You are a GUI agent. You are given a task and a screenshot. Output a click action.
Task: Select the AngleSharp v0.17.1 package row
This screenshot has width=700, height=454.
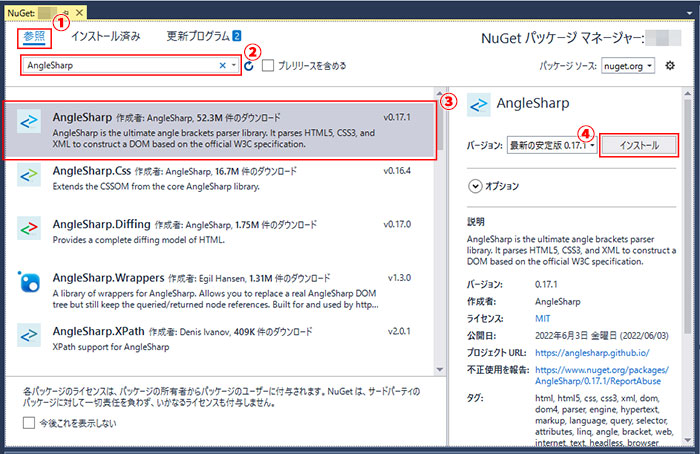[220, 130]
